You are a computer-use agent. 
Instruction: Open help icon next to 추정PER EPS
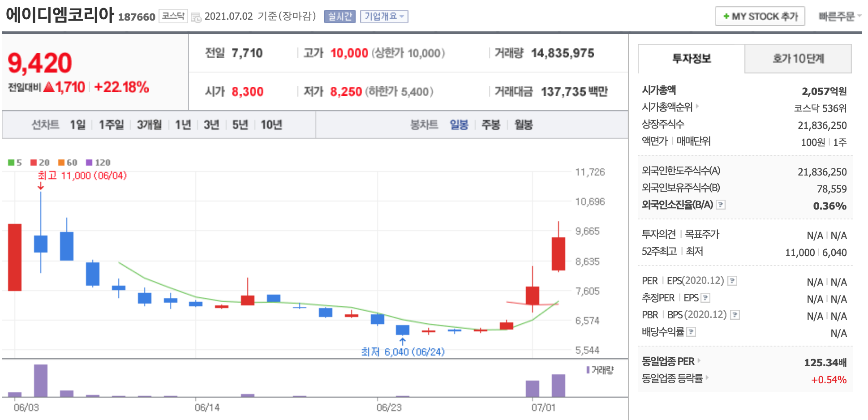tap(705, 298)
